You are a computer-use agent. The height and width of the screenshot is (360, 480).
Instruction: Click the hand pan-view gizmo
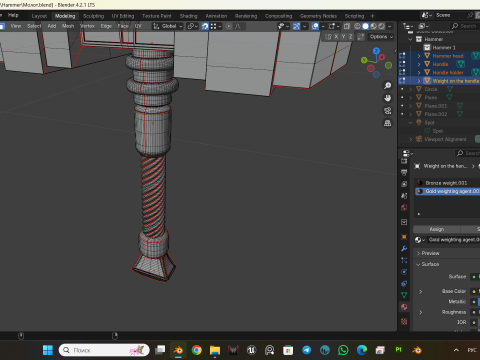pyautogui.click(x=387, y=98)
